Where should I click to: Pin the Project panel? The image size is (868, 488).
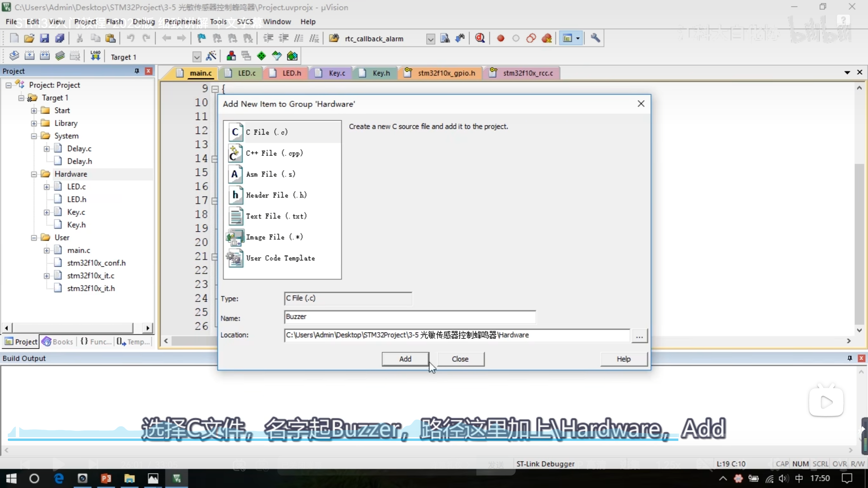pos(137,71)
